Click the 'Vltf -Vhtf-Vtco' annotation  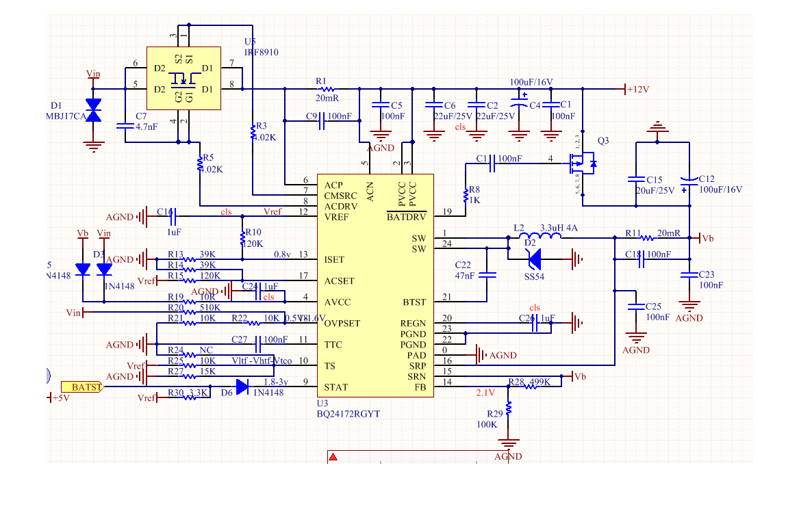coord(262,361)
